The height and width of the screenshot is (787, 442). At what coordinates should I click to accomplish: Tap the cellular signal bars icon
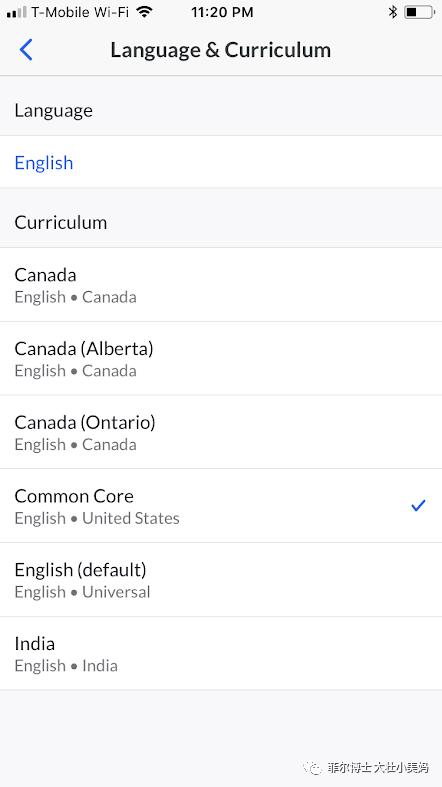point(17,13)
